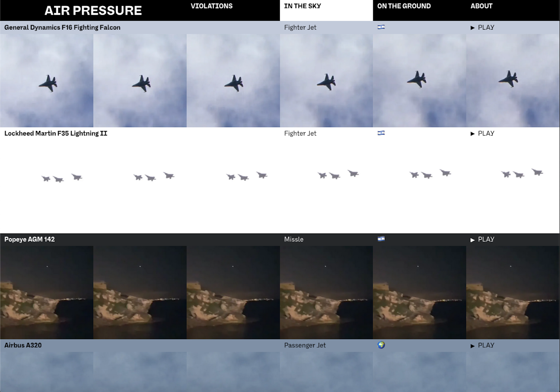
Task: Open the Violations page
Action: coord(212,6)
